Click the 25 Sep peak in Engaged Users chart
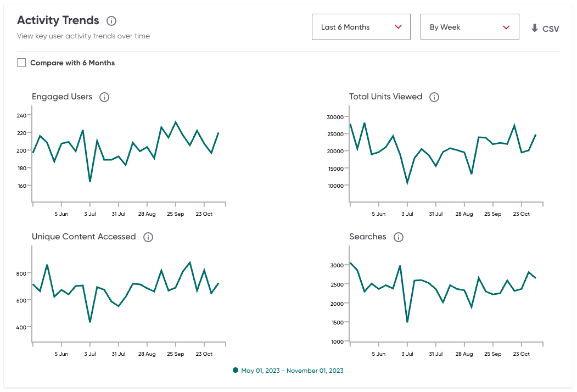 [x=176, y=122]
